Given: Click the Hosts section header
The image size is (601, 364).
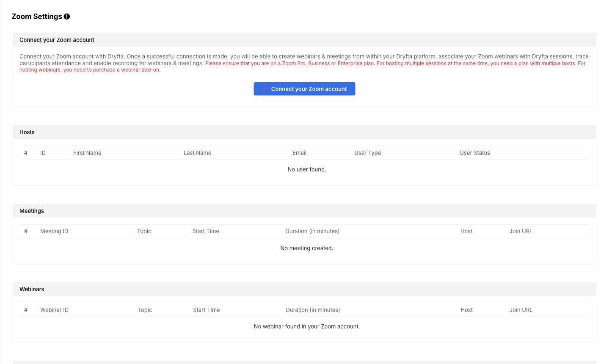Looking at the screenshot, I should 304,132.
